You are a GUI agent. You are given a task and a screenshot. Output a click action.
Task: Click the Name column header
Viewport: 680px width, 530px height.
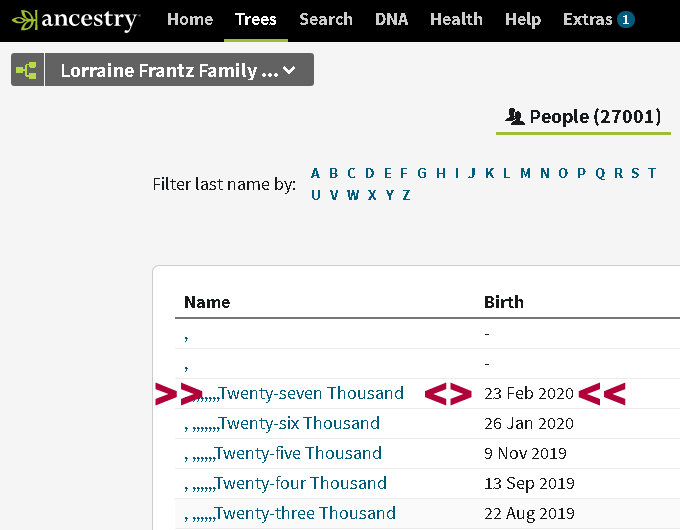tap(207, 302)
